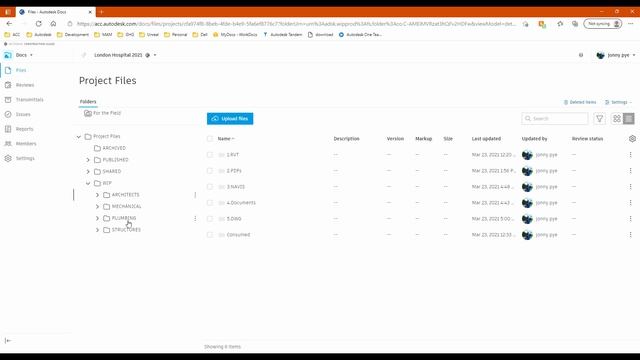640x360 pixels.
Task: Click the Search files field
Action: click(x=555, y=118)
